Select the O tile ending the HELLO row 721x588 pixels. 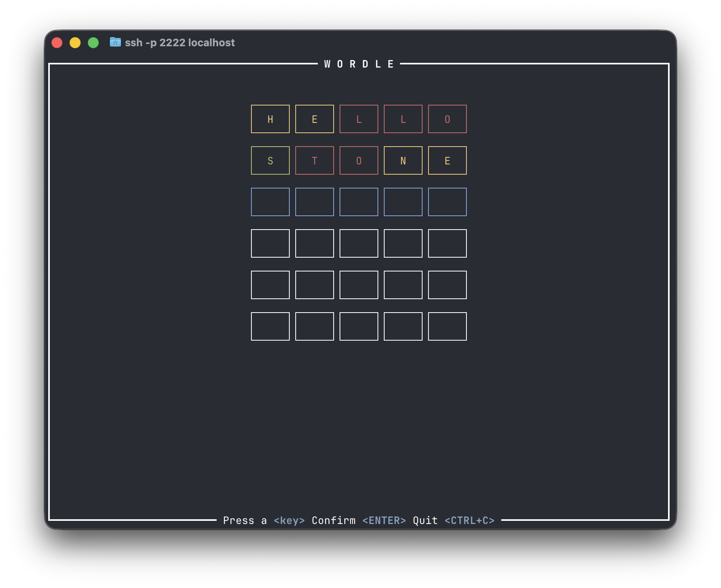447,119
